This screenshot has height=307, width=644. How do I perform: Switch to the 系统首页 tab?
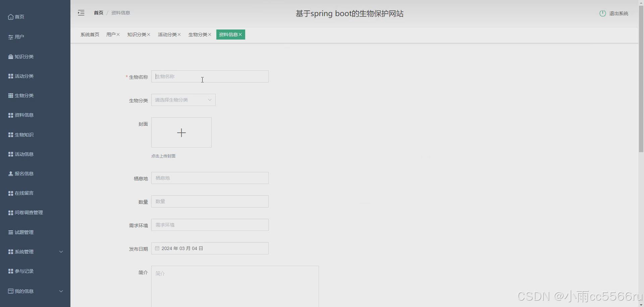pos(90,35)
